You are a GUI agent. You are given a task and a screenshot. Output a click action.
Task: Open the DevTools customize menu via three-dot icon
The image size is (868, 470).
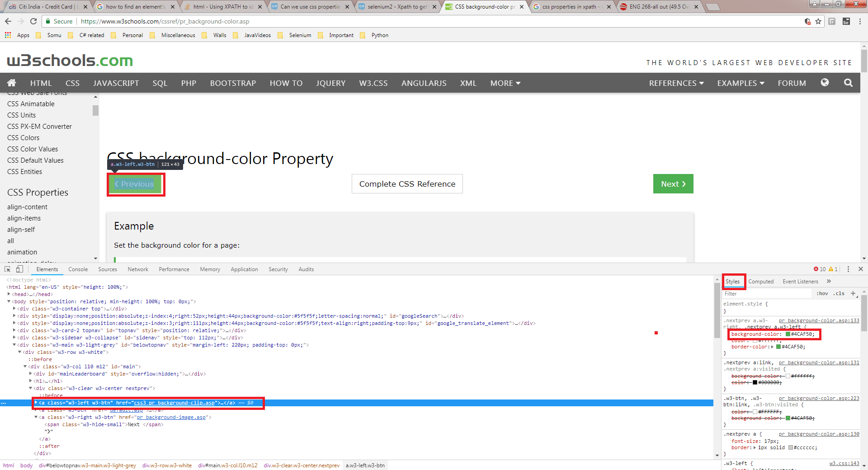[x=848, y=269]
